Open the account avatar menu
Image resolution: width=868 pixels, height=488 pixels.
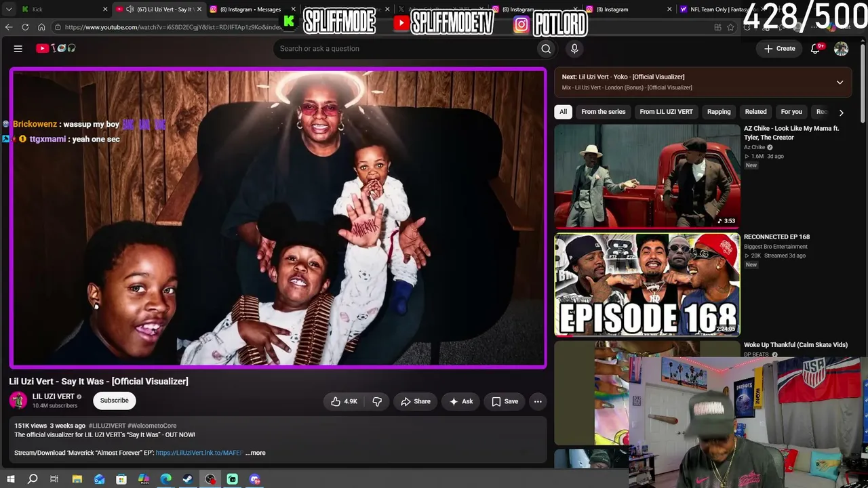coord(841,49)
